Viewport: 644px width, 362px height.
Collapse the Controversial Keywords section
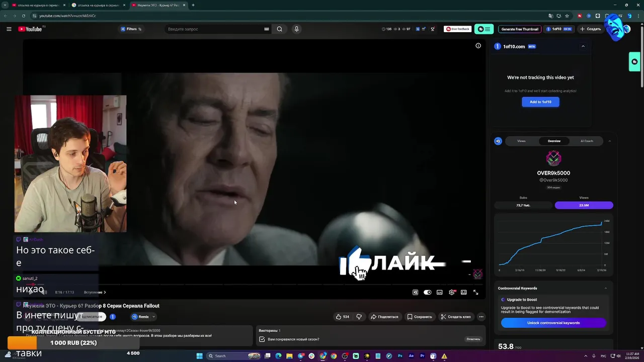click(x=605, y=288)
